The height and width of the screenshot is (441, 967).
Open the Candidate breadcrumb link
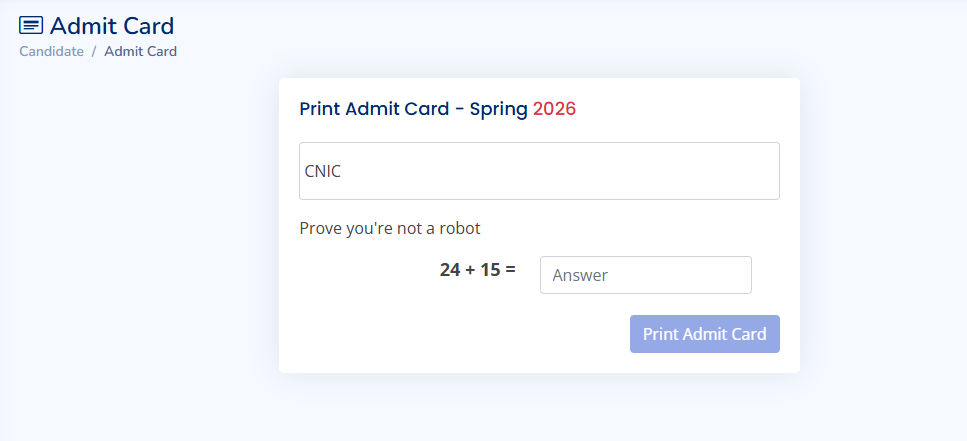(x=51, y=51)
